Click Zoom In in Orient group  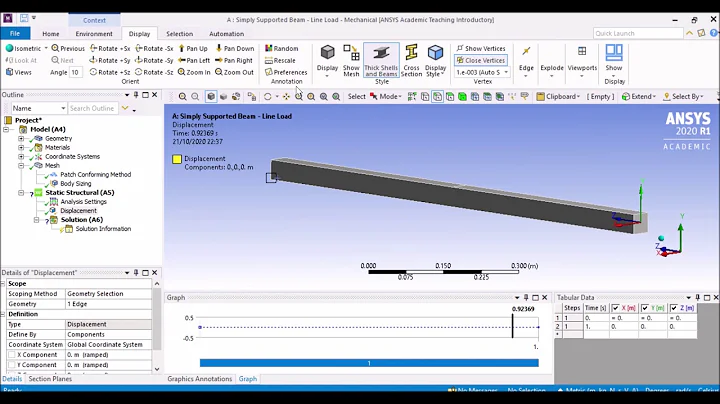click(194, 72)
